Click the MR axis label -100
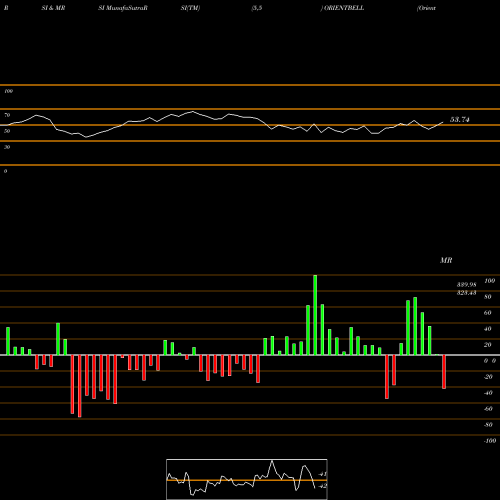This screenshot has height=500, width=500. click(x=490, y=441)
